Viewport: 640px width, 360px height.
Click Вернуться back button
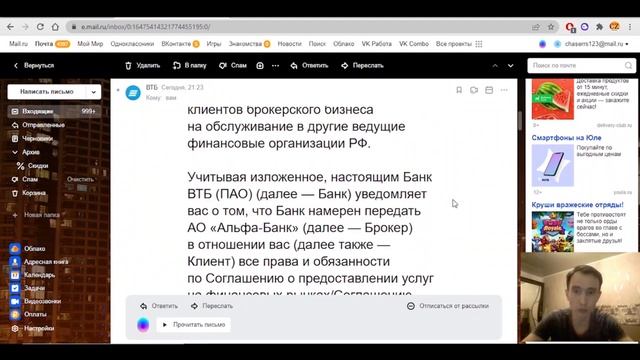[x=34, y=65]
